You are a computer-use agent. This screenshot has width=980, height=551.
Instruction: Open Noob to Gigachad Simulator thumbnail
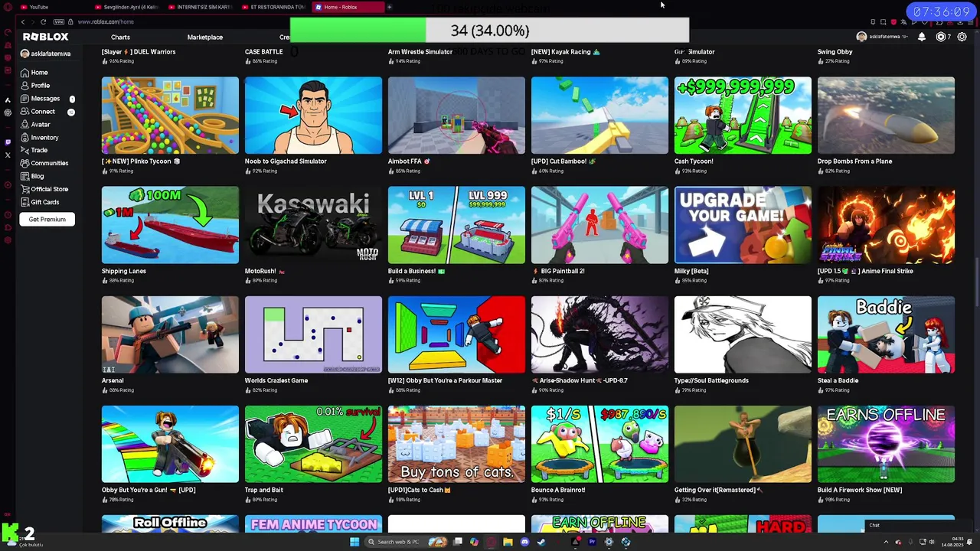313,115
